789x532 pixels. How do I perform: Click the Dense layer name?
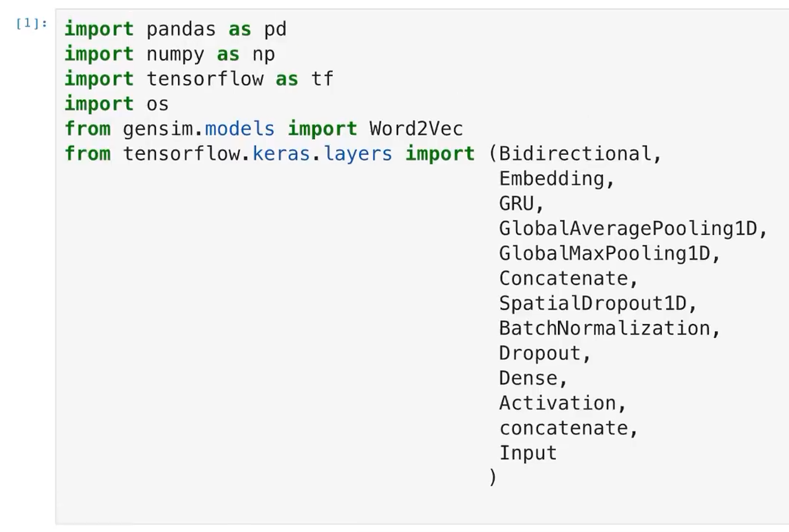pyautogui.click(x=528, y=378)
